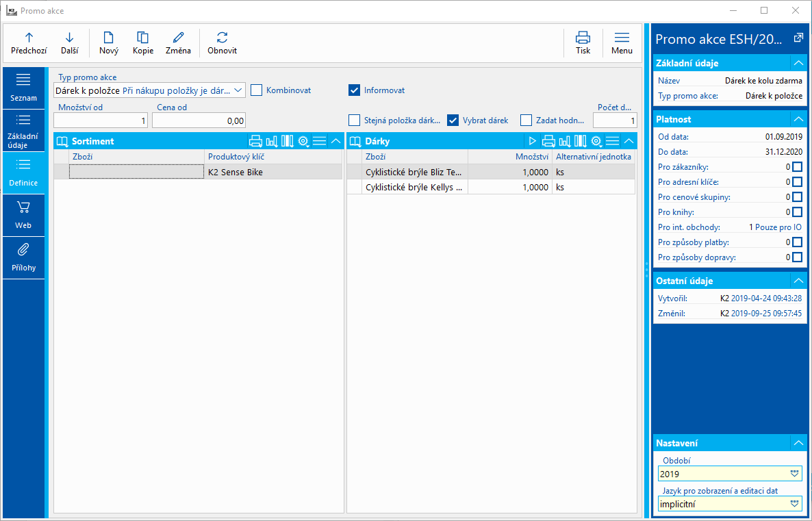Click the Tisk printer icon
This screenshot has width=812, height=521.
coord(583,38)
